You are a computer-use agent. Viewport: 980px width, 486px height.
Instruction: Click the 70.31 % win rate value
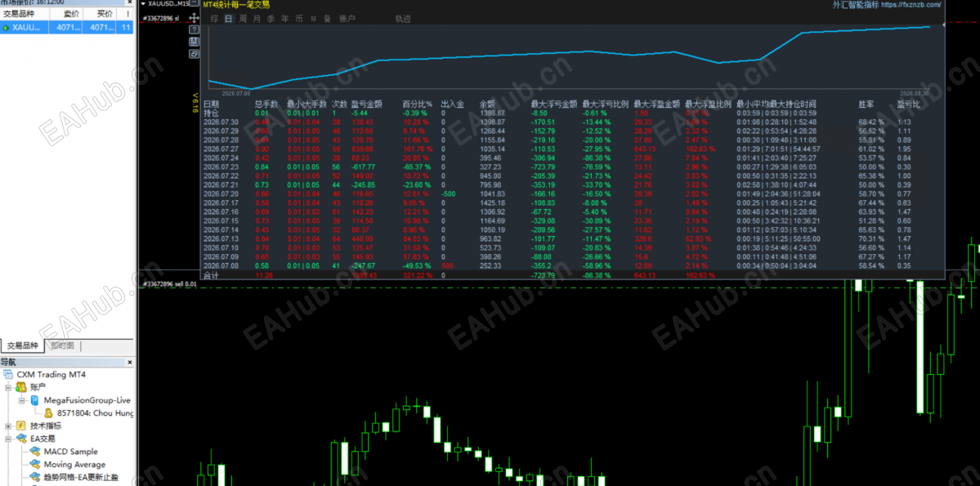[872, 239]
